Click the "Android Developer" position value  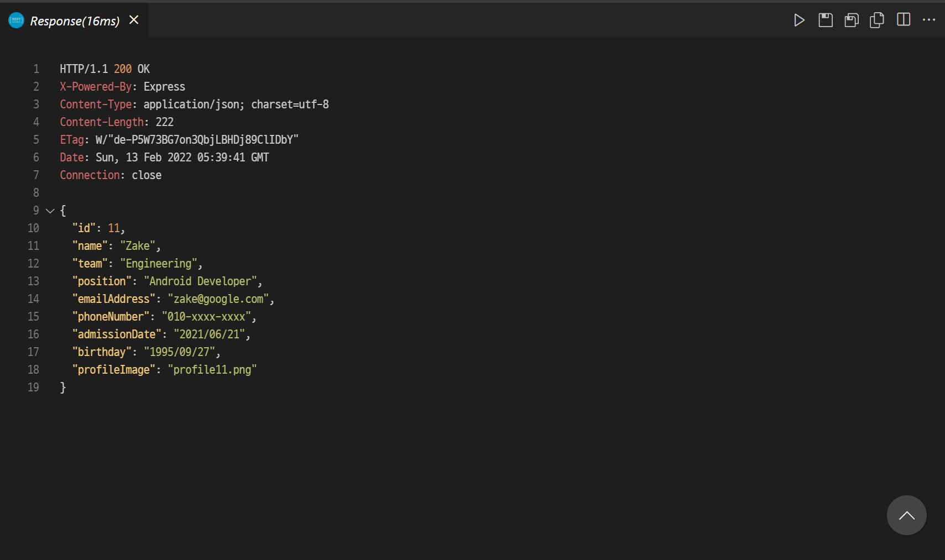200,281
